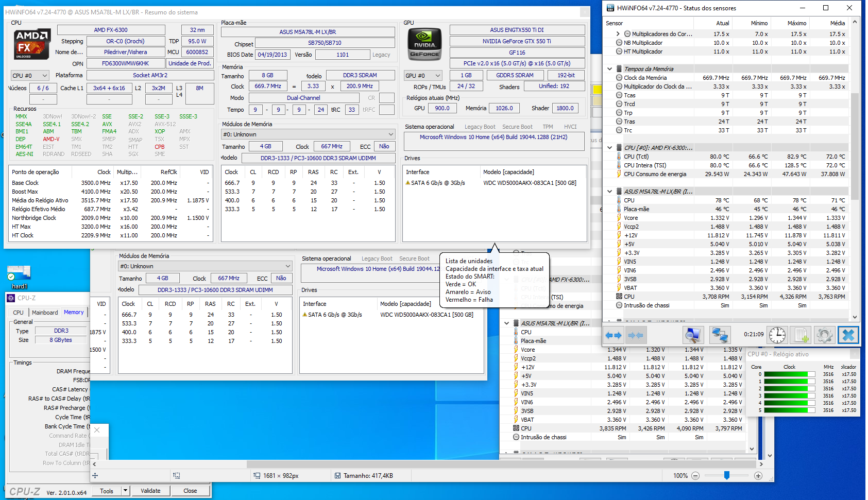Click the cursor position cross icon
The image size is (868, 500).
tap(95, 475)
